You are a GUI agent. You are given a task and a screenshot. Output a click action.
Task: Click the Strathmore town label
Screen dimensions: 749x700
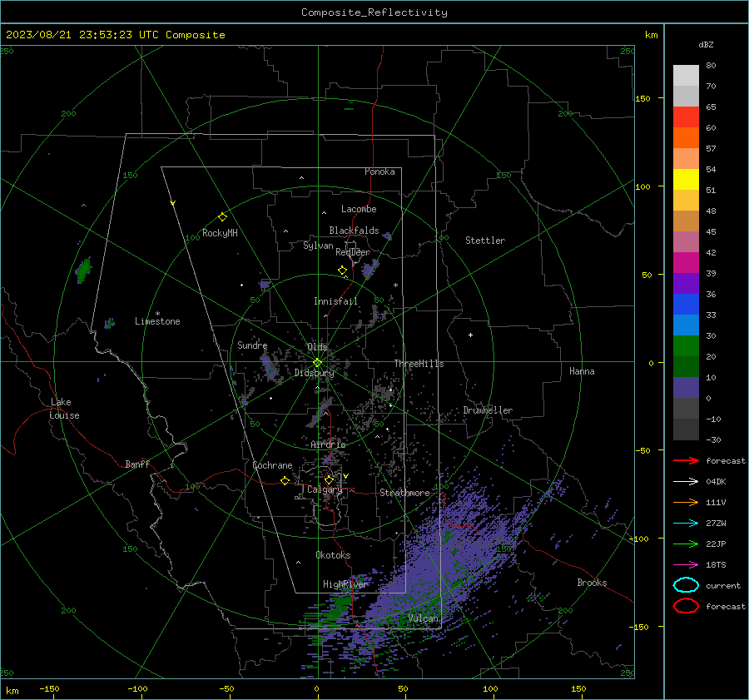[x=404, y=493]
